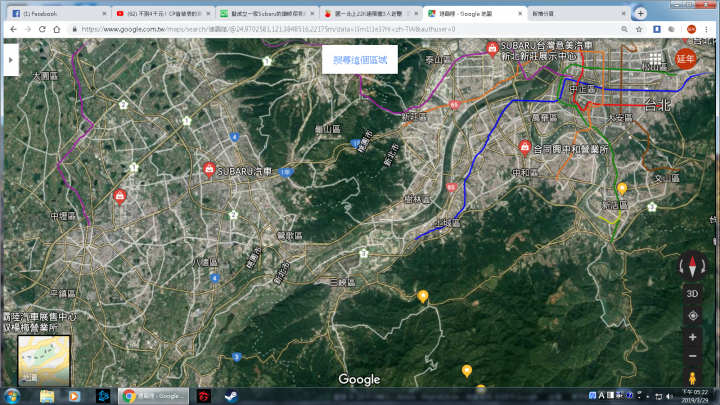Switch to the Subaru article tab

266,14
